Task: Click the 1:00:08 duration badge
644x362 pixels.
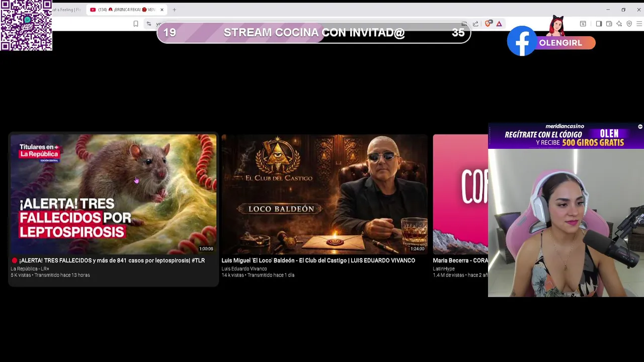Action: tap(206, 249)
